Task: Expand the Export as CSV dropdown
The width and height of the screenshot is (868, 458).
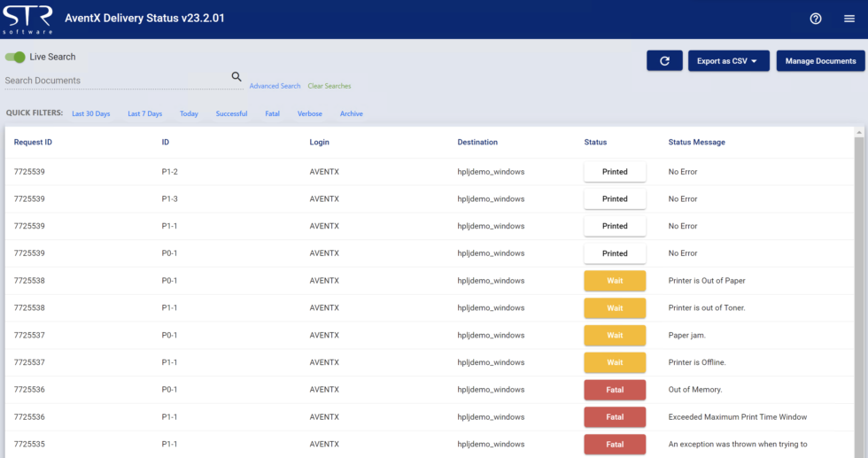Action: click(x=728, y=61)
